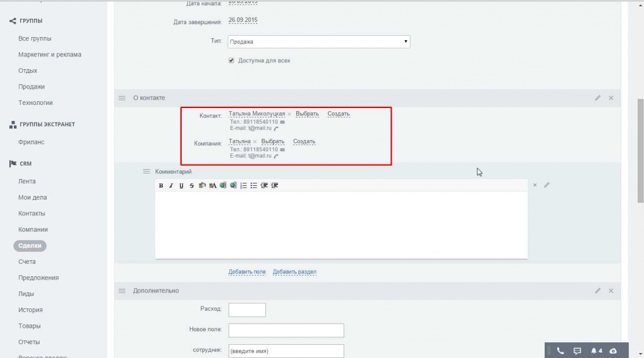Toggle bold formatting in comment editor
Screen dimensions: 644x358
[x=161, y=186]
